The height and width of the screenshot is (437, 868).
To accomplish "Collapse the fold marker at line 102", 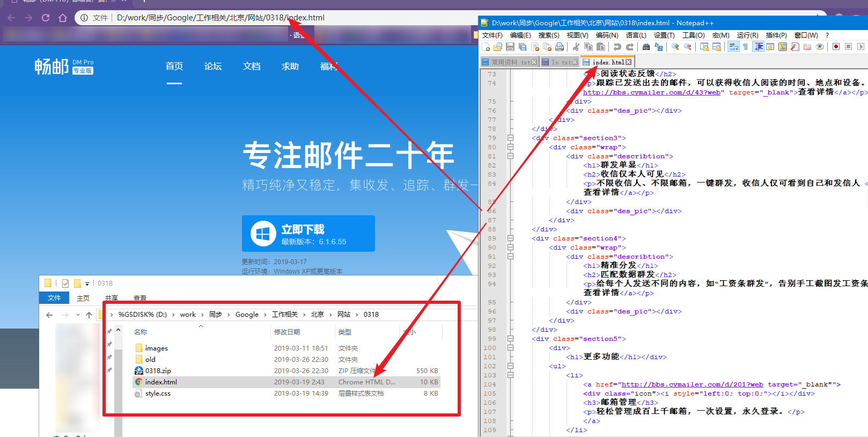I will pos(510,366).
